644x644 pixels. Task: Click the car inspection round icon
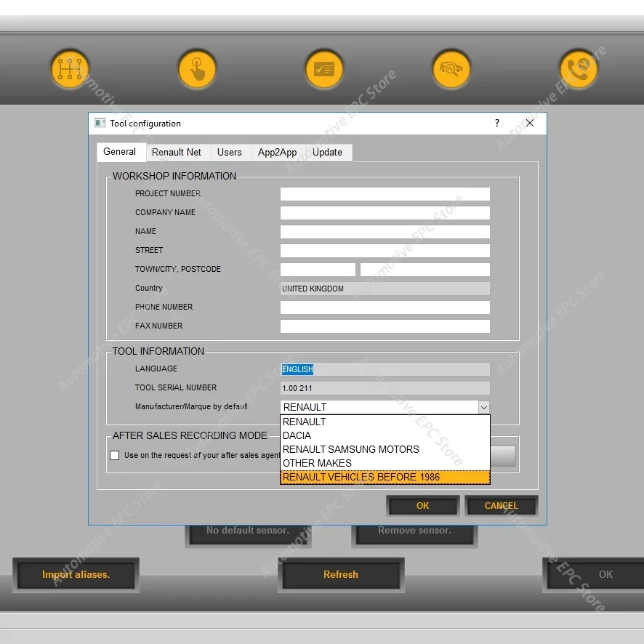(451, 69)
